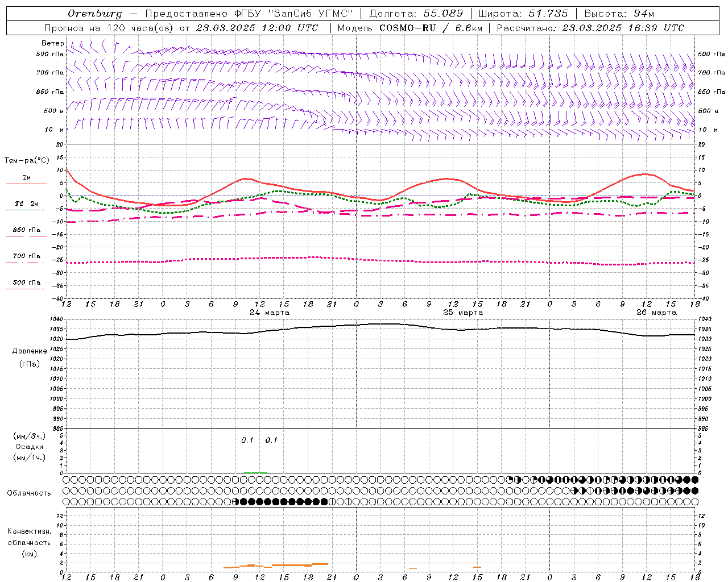Click the Td 2м dew point legend
Image resolution: width=728 pixels, height=582 pixels.
[x=26, y=203]
